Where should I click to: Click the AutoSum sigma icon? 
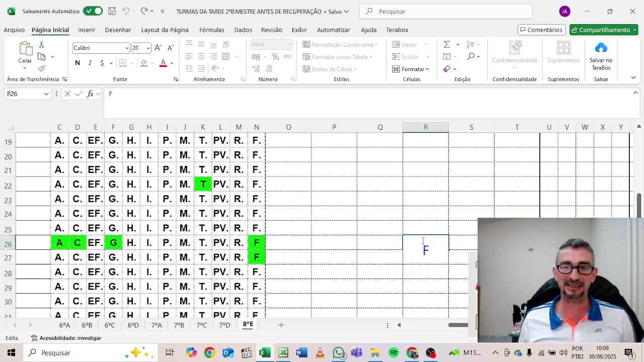point(447,45)
